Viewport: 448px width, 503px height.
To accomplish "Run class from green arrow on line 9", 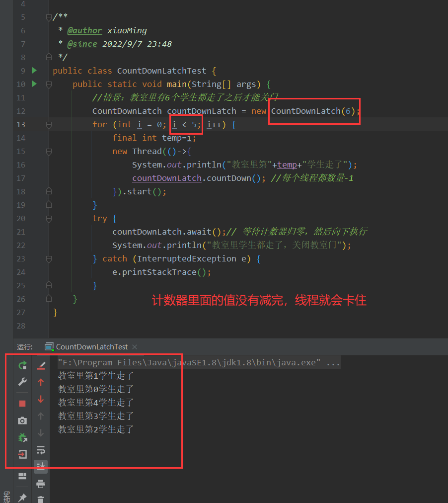I will click(x=34, y=71).
